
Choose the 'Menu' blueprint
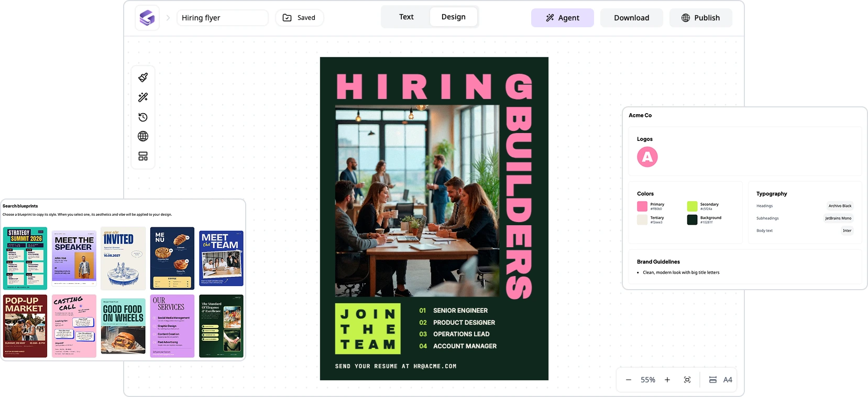point(172,258)
